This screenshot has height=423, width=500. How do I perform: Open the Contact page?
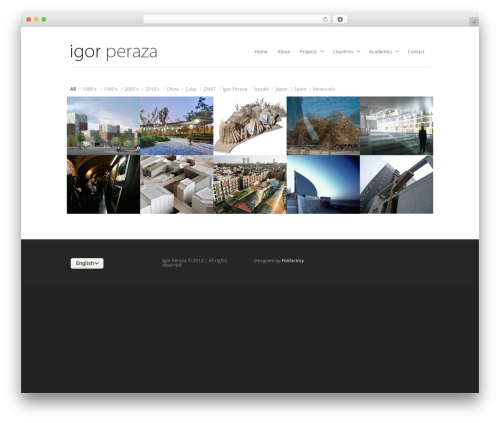point(416,52)
